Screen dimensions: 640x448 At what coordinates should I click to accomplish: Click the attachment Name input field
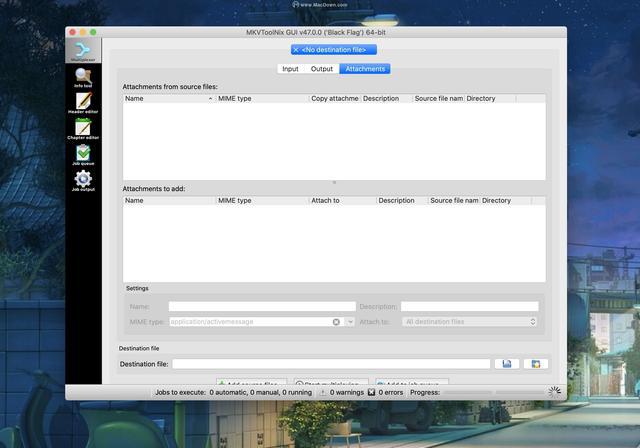click(x=262, y=306)
